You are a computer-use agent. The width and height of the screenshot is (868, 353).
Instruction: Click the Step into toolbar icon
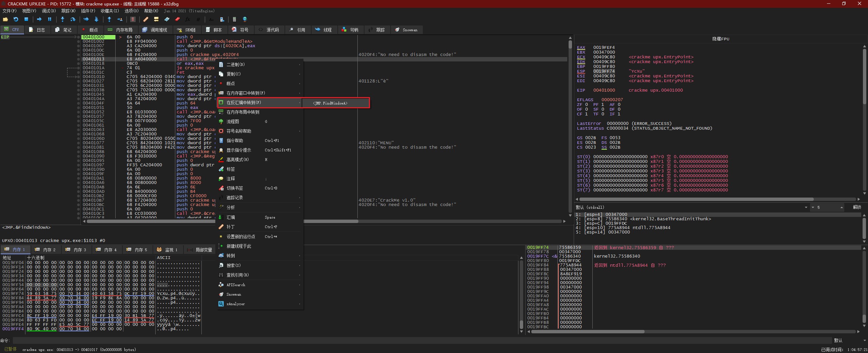(62, 19)
